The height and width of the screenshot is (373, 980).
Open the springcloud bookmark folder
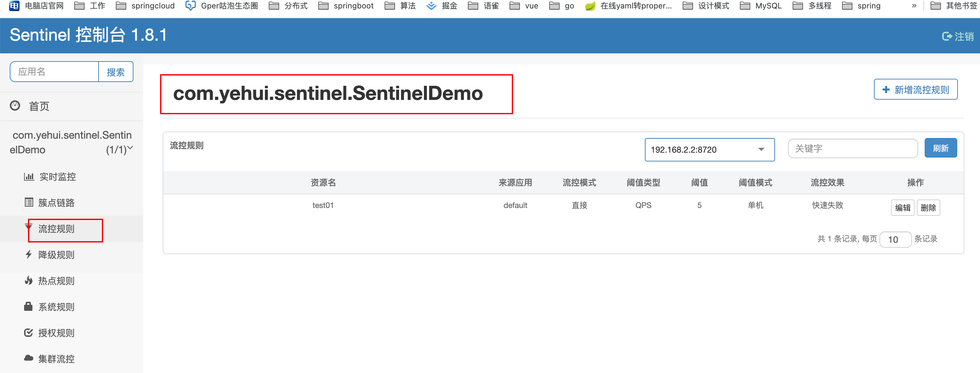145,6
